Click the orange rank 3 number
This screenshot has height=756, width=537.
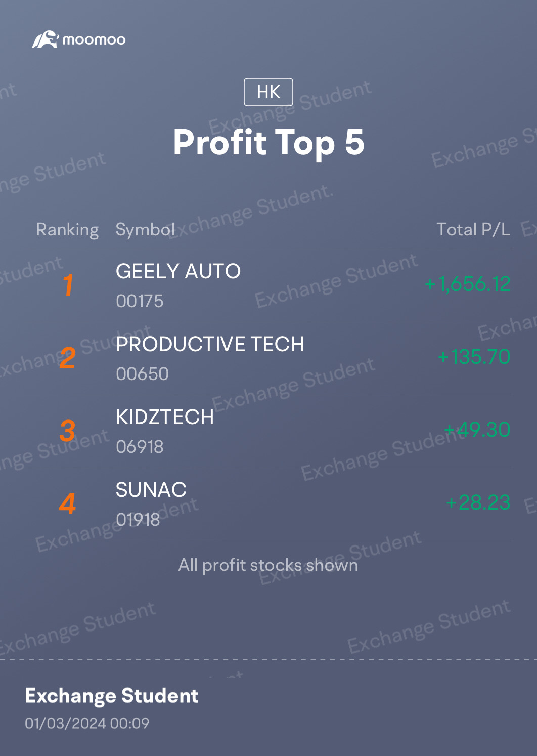pyautogui.click(x=68, y=431)
